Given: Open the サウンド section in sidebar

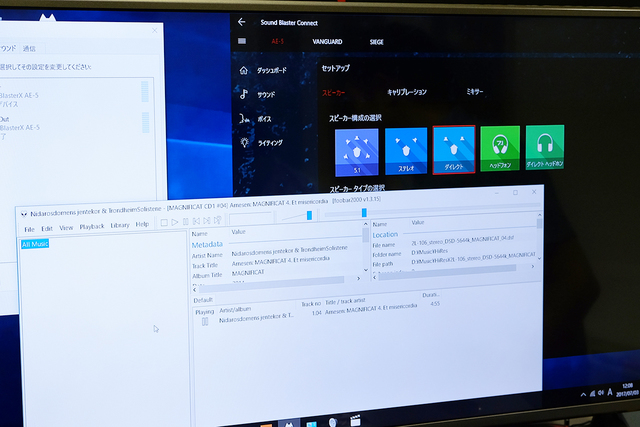Looking at the screenshot, I should pyautogui.click(x=266, y=95).
